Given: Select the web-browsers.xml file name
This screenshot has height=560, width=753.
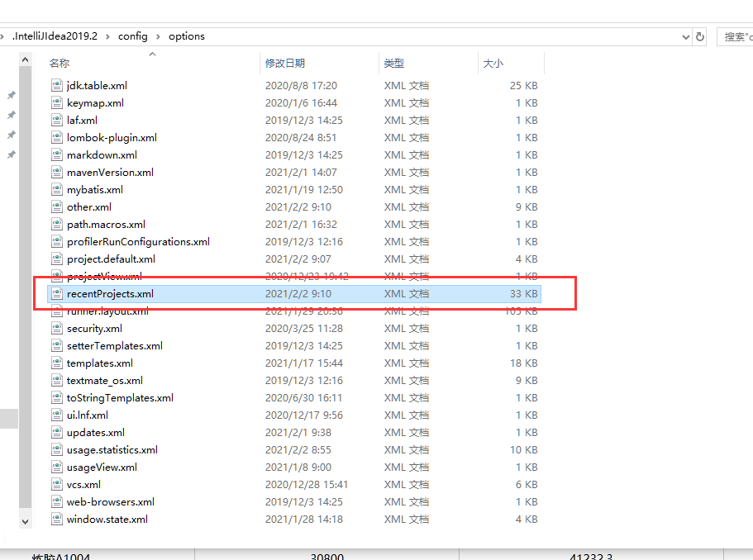Looking at the screenshot, I should coord(111,502).
